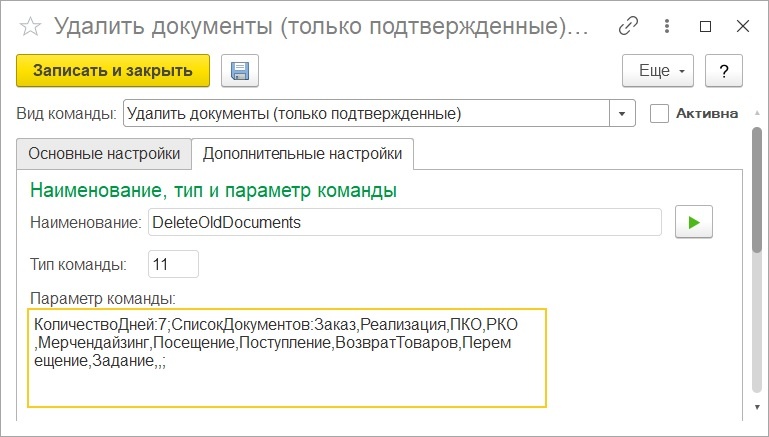Screen dimensions: 769x437
Task: Add form to favorites with star icon
Action: pos(30,26)
